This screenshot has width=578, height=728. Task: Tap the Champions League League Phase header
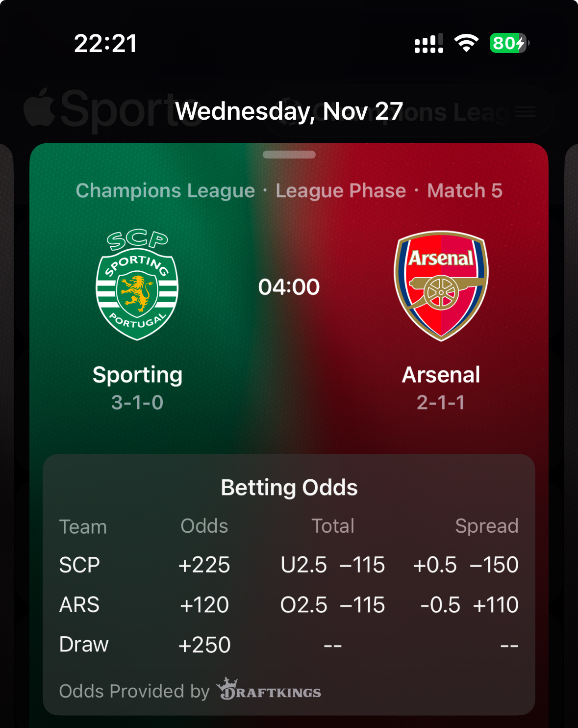(x=289, y=190)
